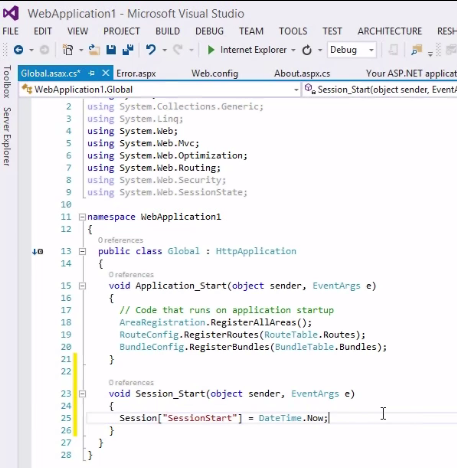
Task: Pin the Global.asax.cs tab
Action: (x=92, y=73)
